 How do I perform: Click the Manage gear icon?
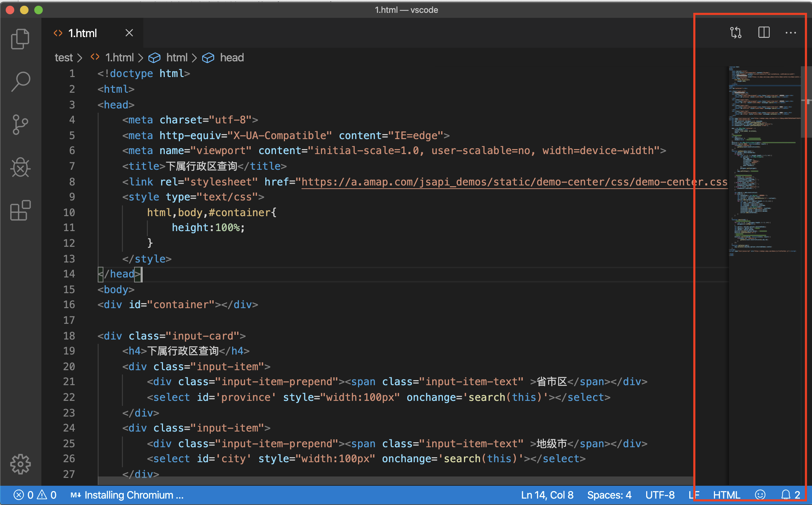20,464
